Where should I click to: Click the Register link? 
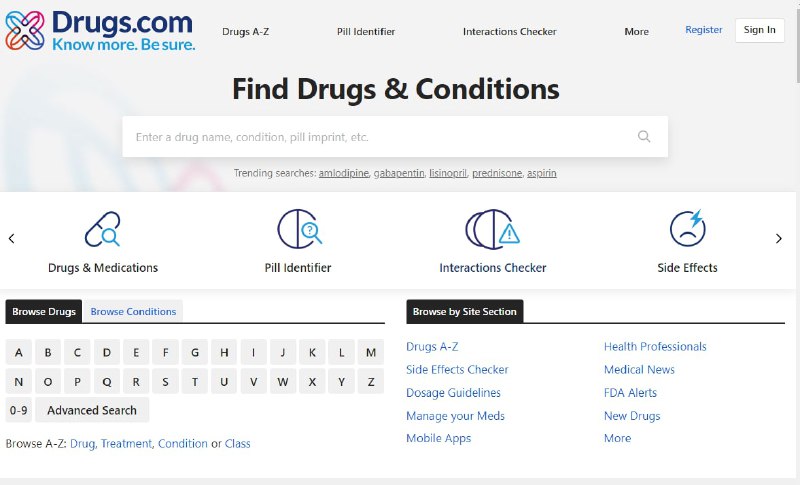click(x=704, y=30)
